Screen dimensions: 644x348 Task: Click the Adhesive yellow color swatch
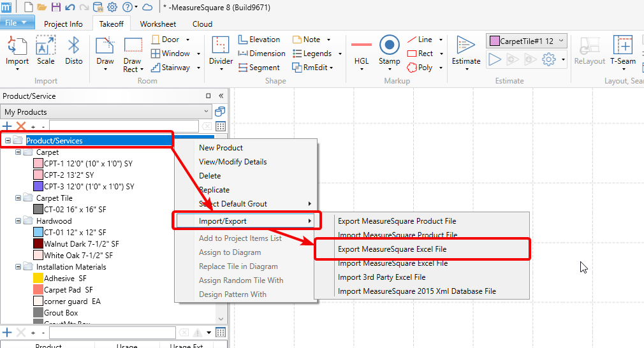coord(38,279)
